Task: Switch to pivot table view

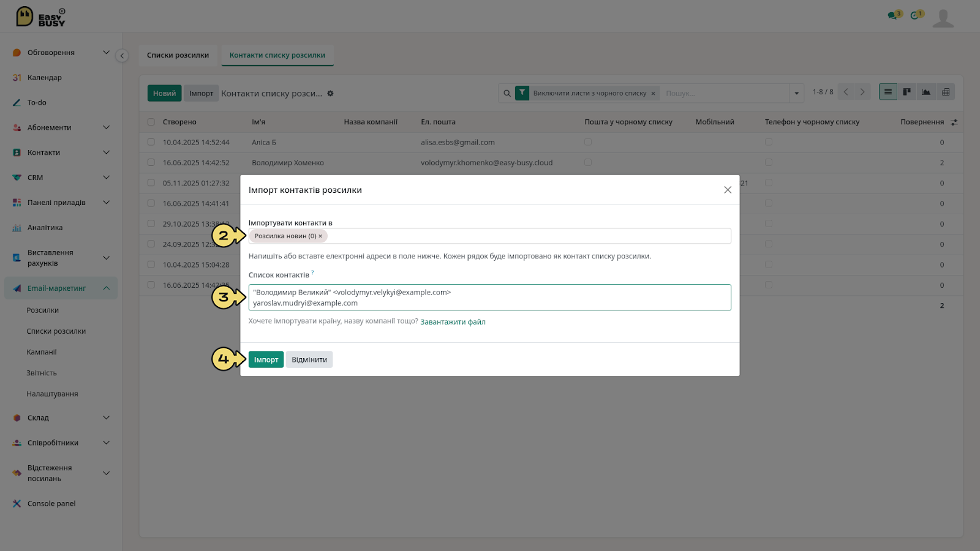Action: click(x=946, y=92)
